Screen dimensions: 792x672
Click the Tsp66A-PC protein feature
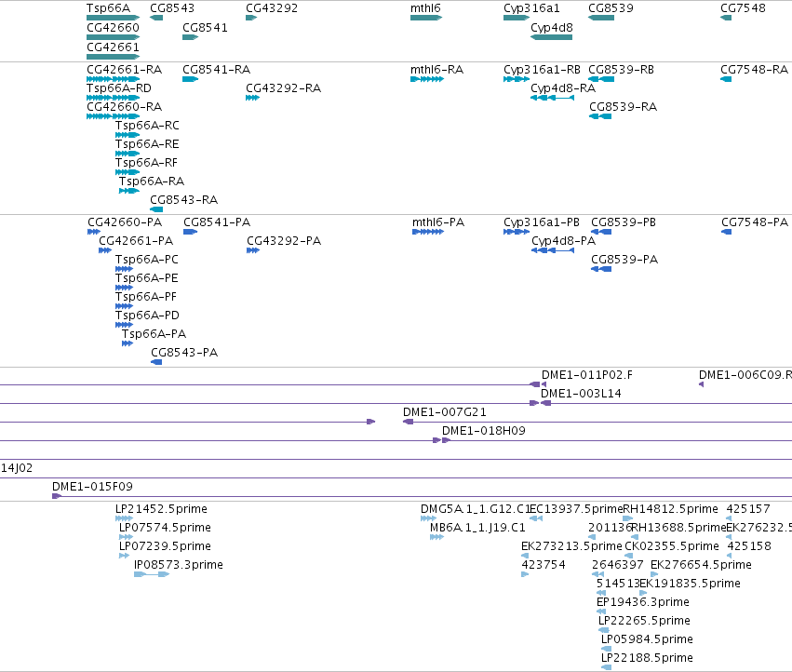click(125, 269)
